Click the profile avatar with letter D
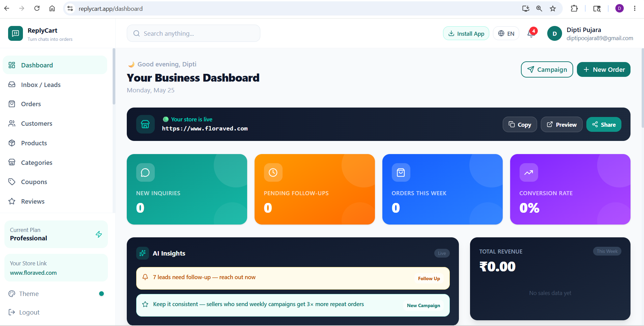 tap(555, 34)
